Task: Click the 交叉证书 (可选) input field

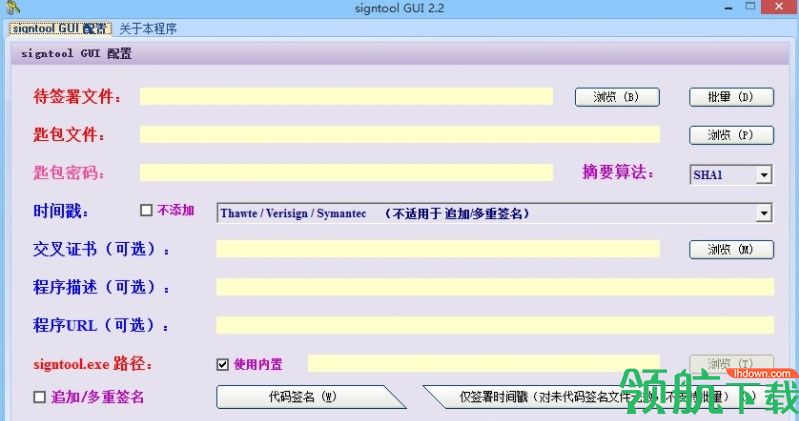Action: (438, 249)
